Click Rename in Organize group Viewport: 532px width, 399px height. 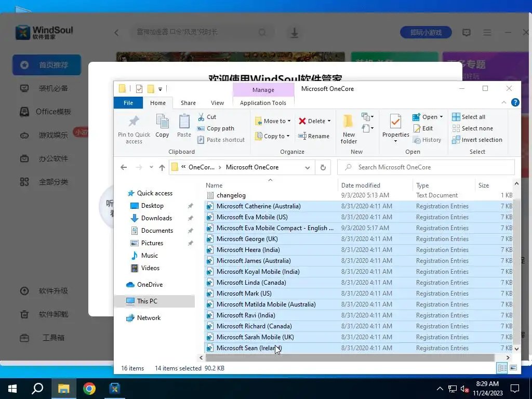point(313,136)
